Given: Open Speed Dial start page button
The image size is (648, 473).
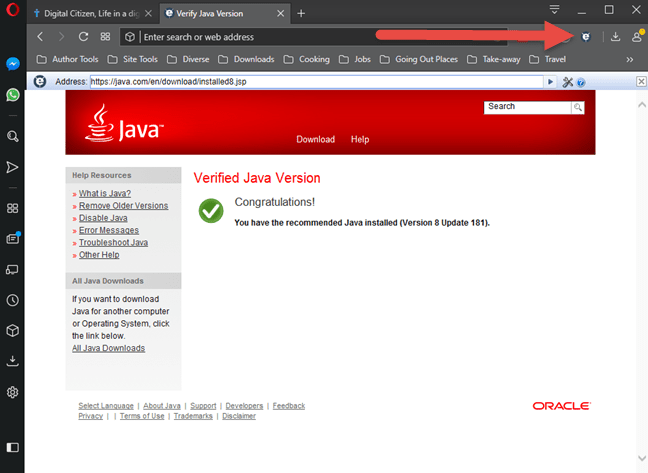Looking at the screenshot, I should (x=105, y=37).
